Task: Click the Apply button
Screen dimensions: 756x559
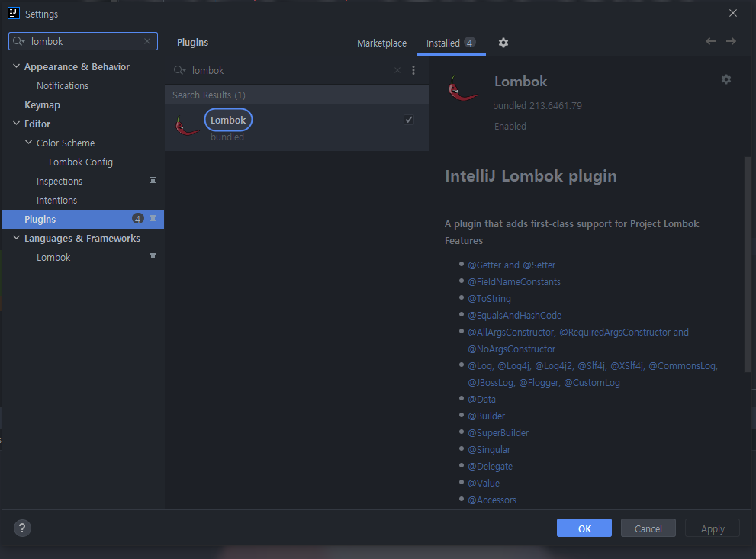Action: click(713, 528)
